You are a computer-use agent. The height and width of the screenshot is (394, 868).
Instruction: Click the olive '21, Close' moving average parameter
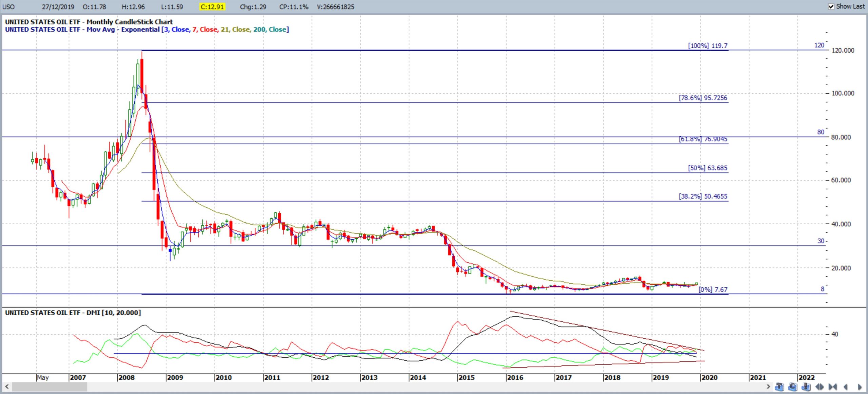coord(235,30)
